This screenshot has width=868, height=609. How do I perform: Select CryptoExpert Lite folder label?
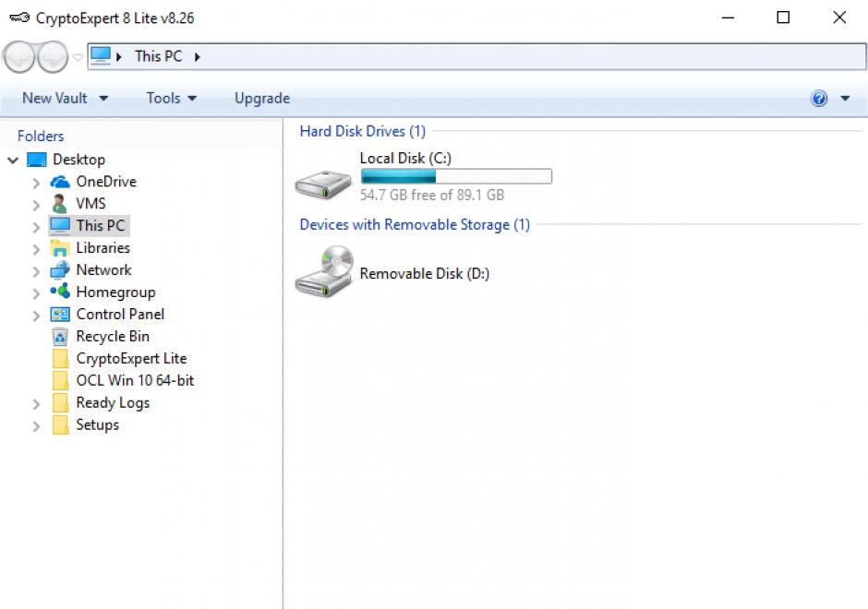pos(131,358)
